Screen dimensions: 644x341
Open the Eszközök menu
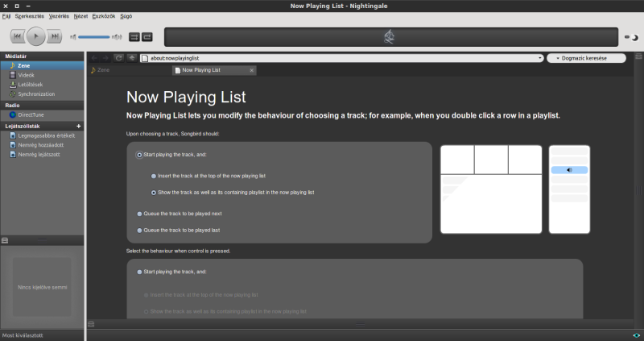point(104,16)
